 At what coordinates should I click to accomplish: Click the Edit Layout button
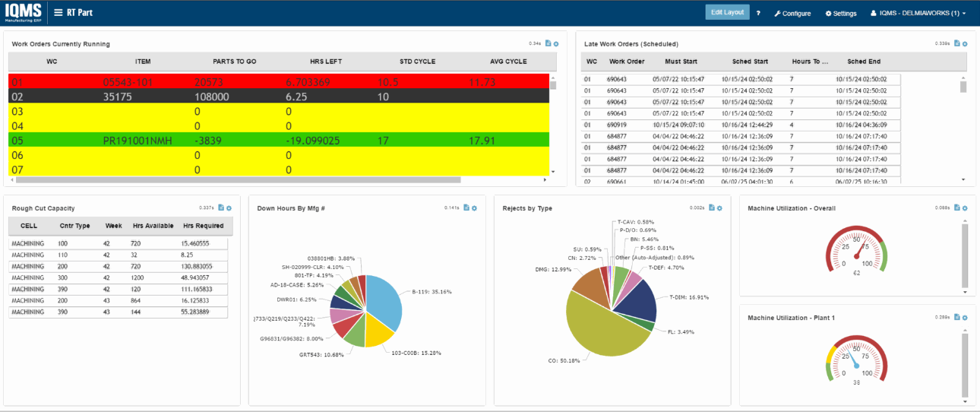tap(727, 12)
